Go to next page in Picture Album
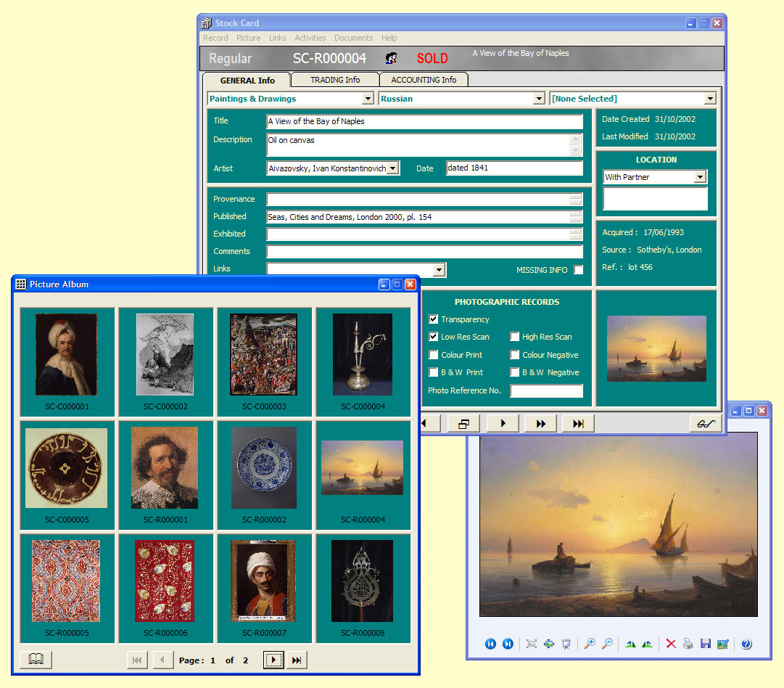The height and width of the screenshot is (688, 784). (x=273, y=660)
